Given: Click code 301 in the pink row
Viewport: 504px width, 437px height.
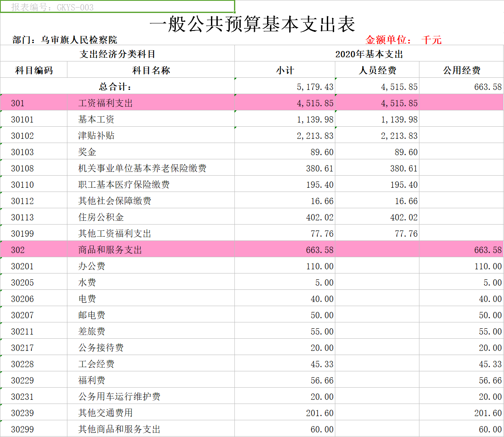Looking at the screenshot, I should click(34, 102).
